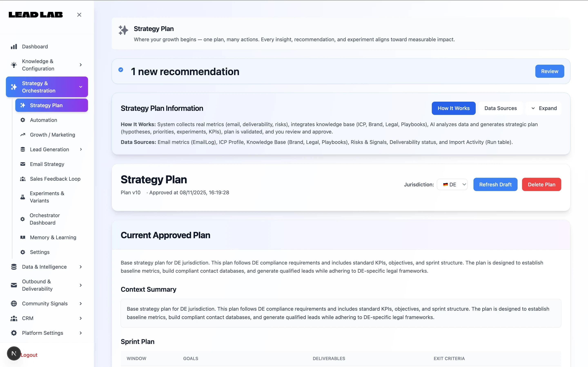Open the Jurisdiction DE dropdown
The width and height of the screenshot is (588, 367).
[x=452, y=185]
